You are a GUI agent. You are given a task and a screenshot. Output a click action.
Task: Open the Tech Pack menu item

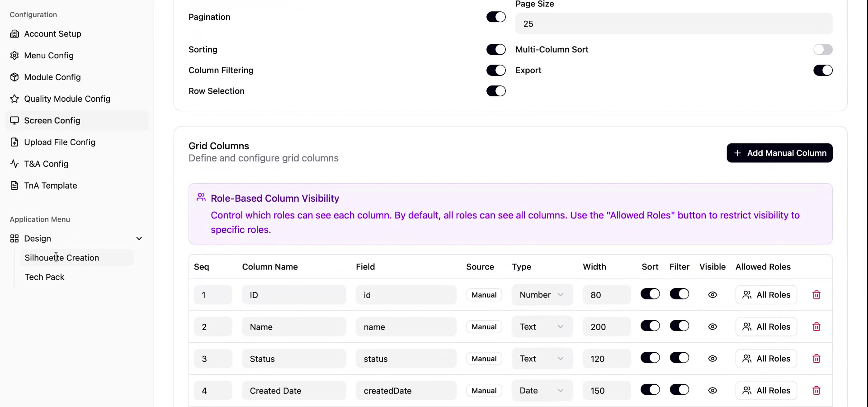point(45,277)
